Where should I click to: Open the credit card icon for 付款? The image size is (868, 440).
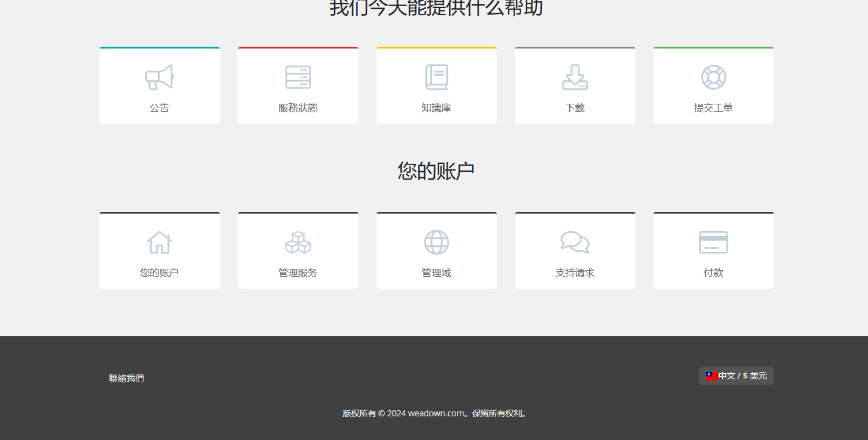tap(713, 243)
